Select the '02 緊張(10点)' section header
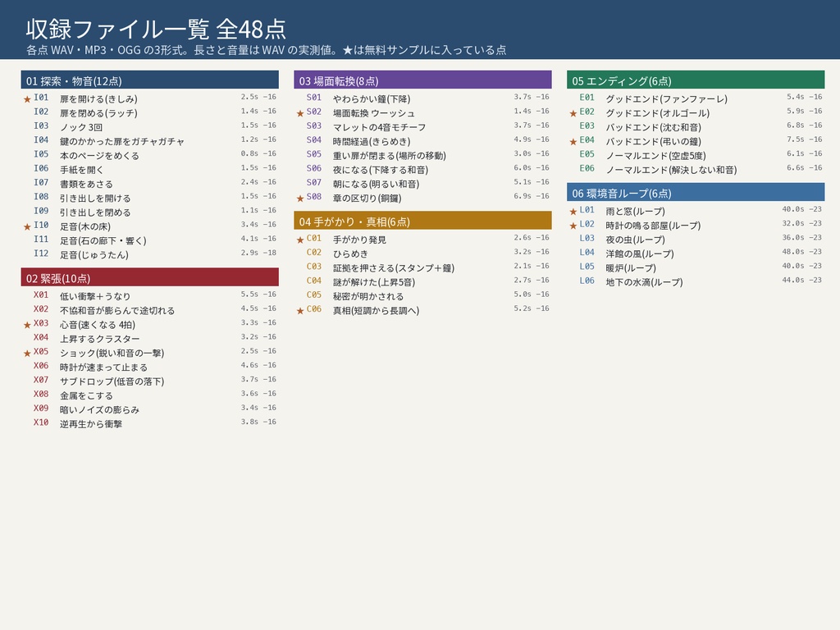The width and height of the screenshot is (840, 630). 149,277
